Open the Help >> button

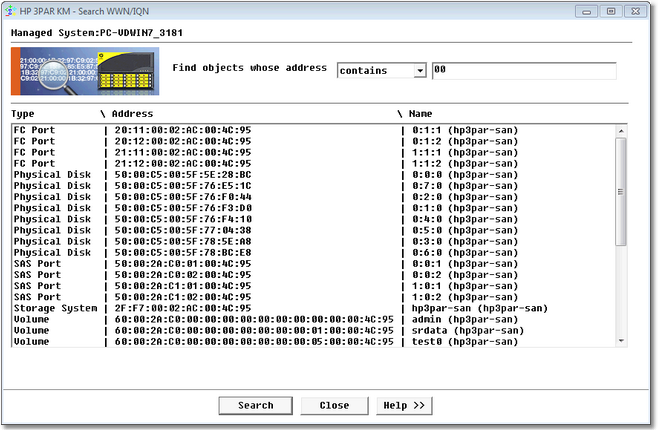(x=404, y=406)
